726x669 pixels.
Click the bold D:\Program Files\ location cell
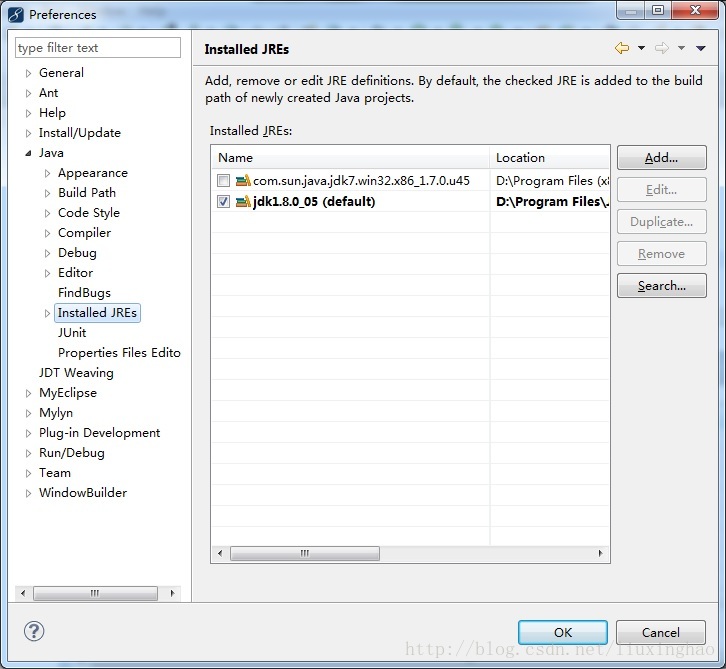552,202
